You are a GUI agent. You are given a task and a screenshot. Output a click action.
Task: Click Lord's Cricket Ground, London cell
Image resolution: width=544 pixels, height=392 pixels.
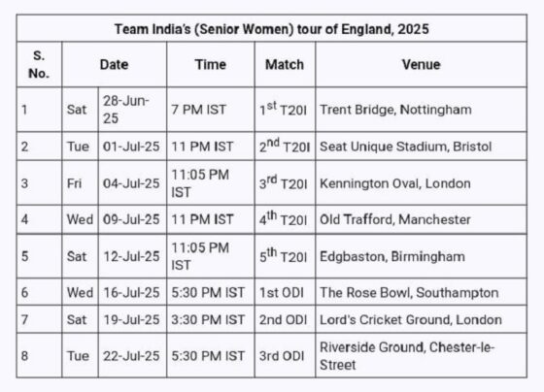(422, 319)
